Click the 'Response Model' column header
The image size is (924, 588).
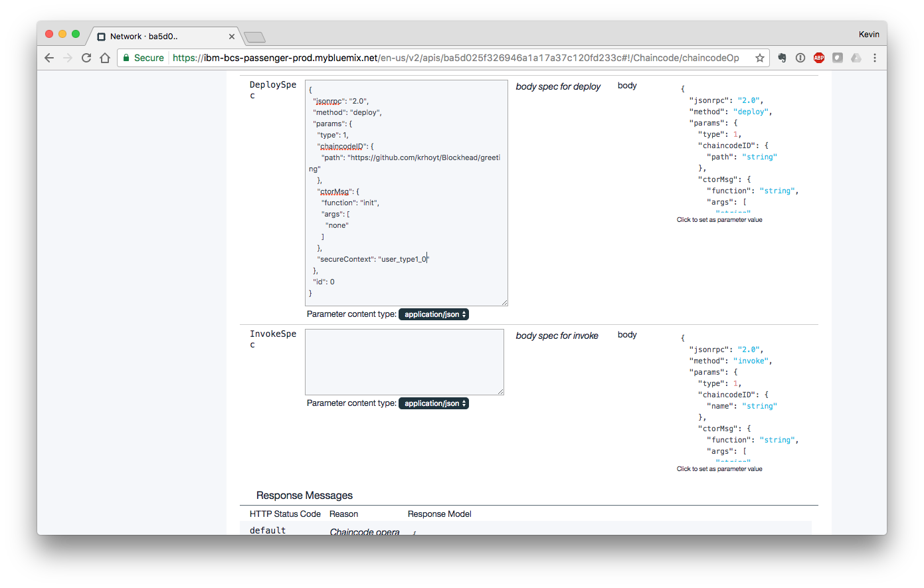[x=440, y=514]
